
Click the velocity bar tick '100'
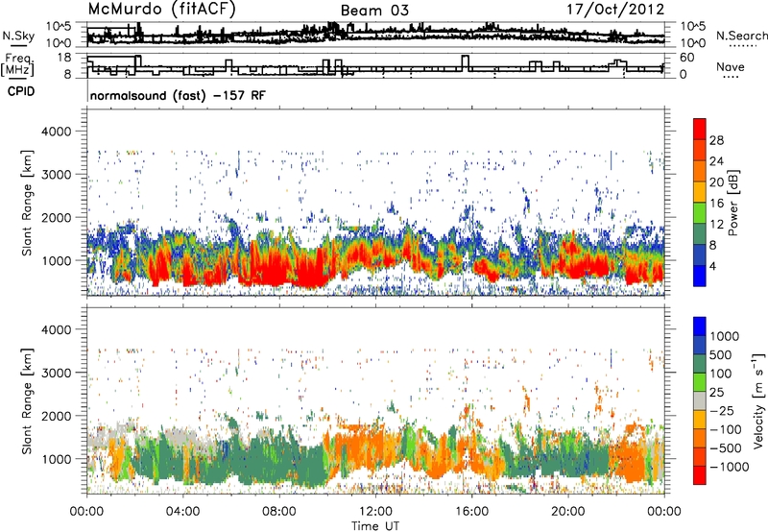coord(721,374)
